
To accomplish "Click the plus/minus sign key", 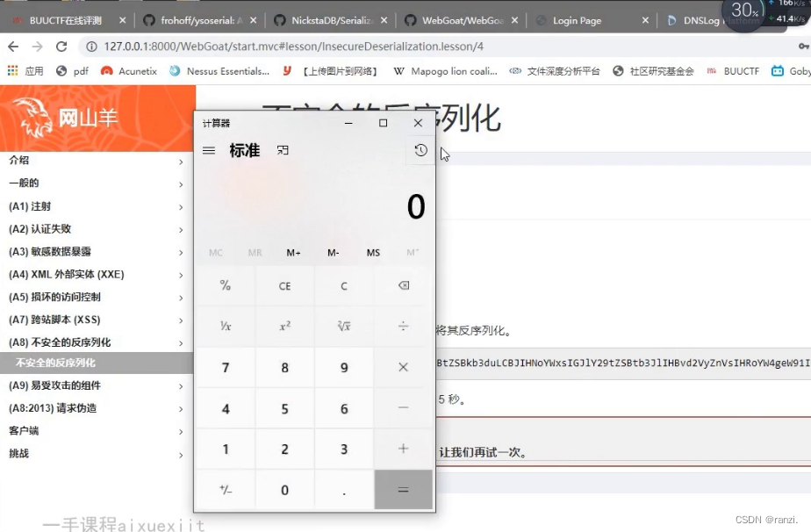I will pos(225,490).
